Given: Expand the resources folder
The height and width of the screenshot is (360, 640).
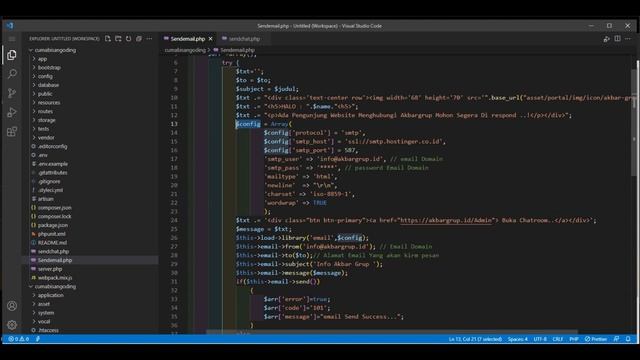Looking at the screenshot, I should click(49, 103).
